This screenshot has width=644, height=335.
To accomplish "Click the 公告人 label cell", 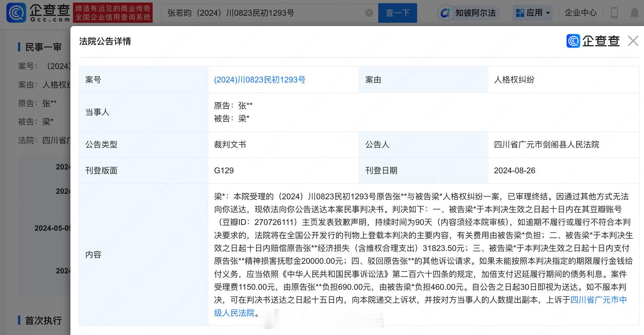I will pos(424,144).
